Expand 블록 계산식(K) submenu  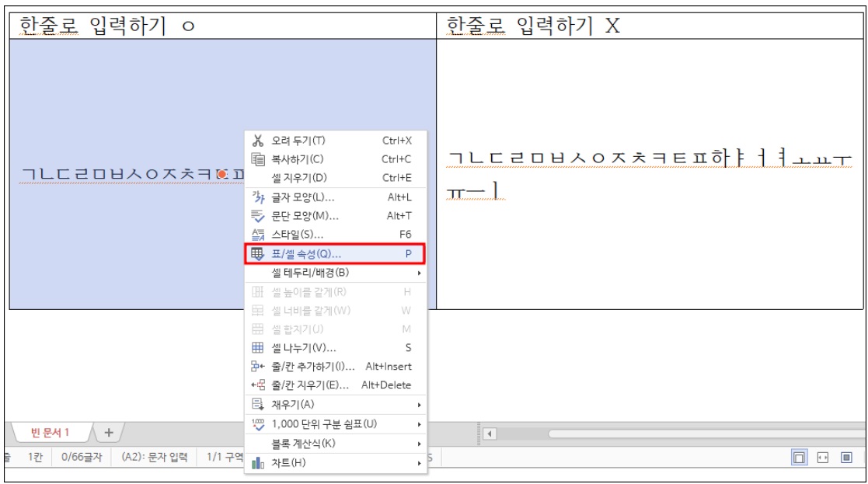pyautogui.click(x=336, y=444)
